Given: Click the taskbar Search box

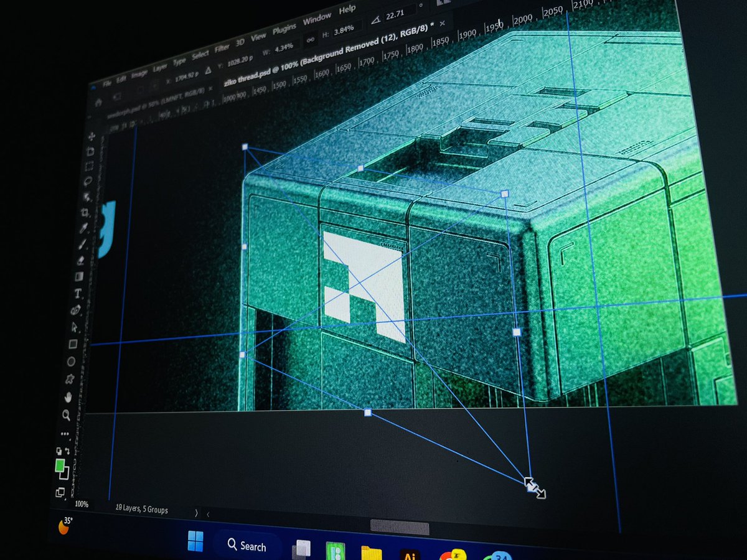Looking at the screenshot, I should [x=246, y=546].
